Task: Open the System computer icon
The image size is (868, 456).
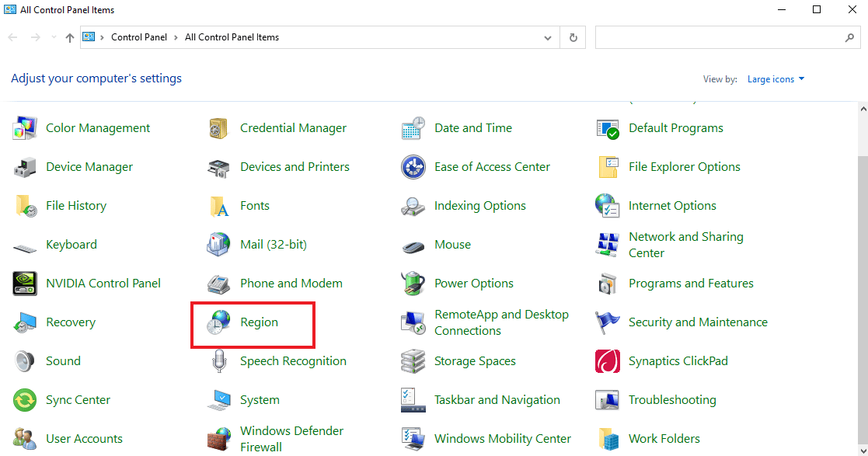Action: 218,400
